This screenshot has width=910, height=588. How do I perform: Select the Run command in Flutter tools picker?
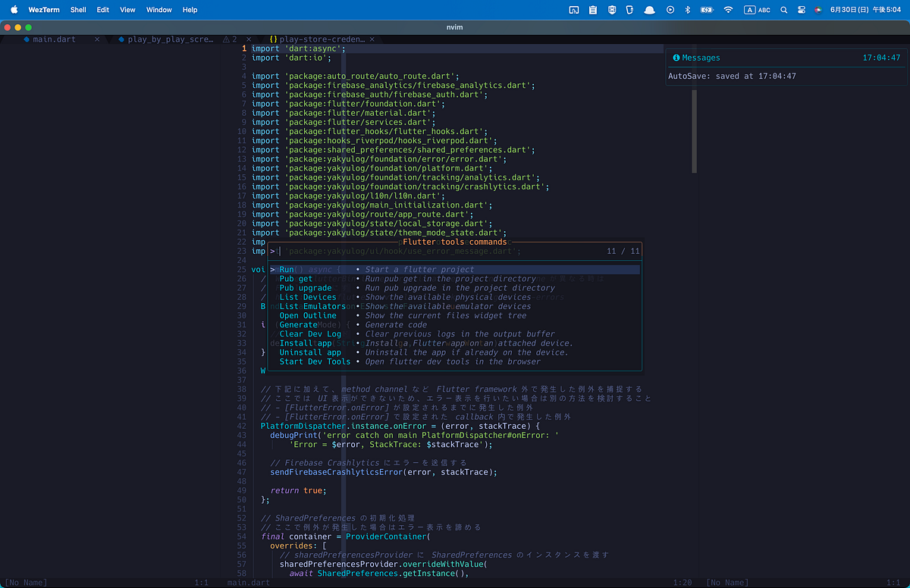click(288, 268)
